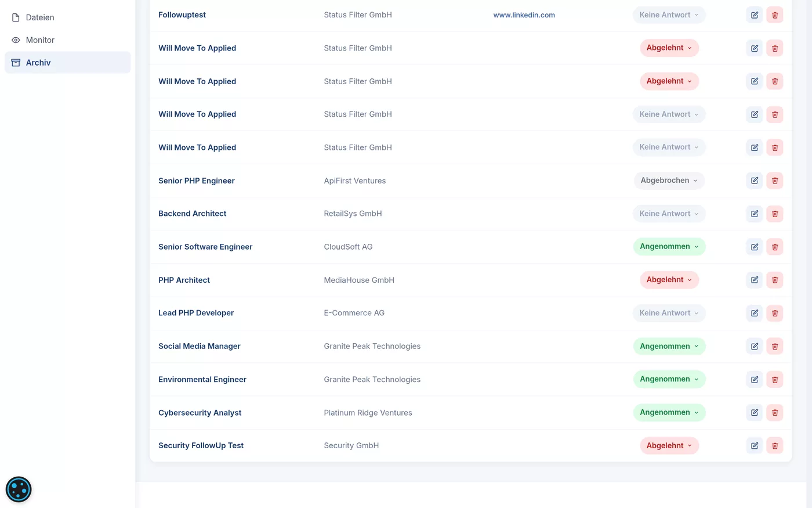Click the MediaHouse GmbH company name
This screenshot has height=508, width=812.
click(359, 280)
